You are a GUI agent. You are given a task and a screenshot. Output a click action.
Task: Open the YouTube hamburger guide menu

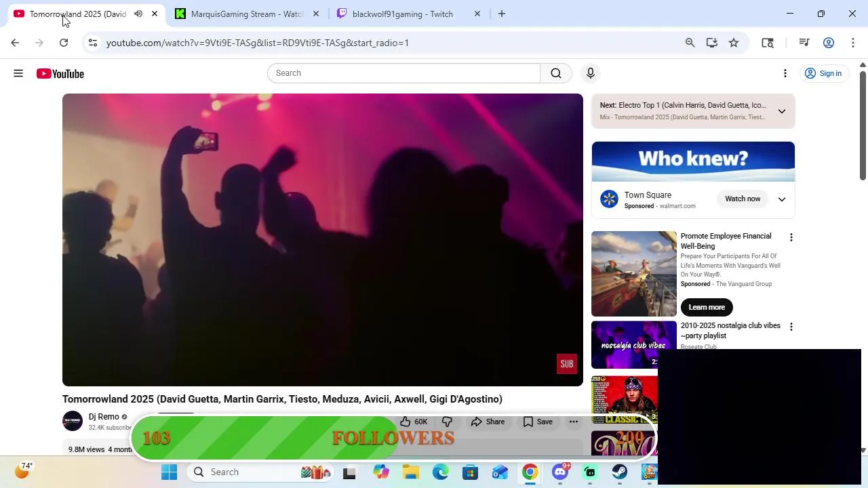pos(18,73)
